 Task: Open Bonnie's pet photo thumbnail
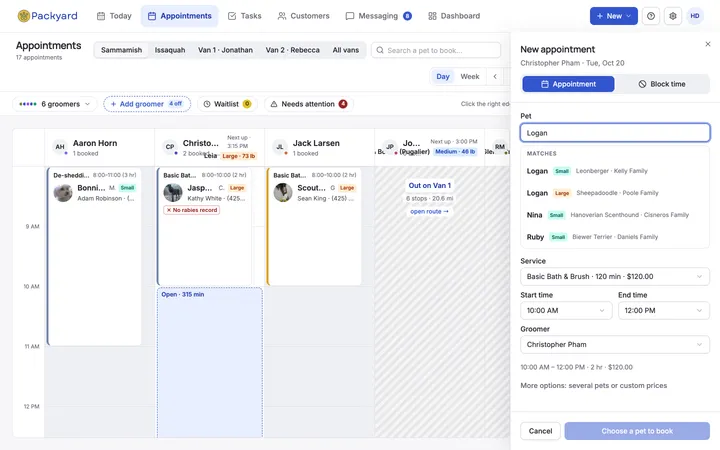[63, 193]
